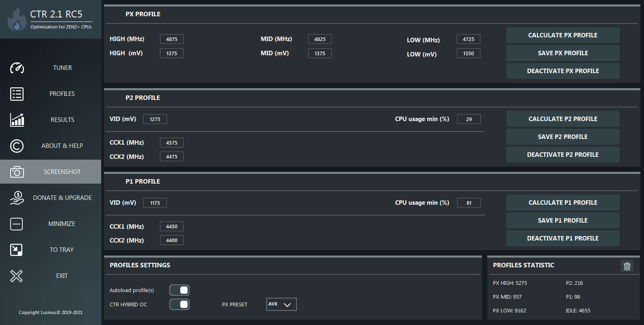Edit P2 CCX1 (MHz) field 4575
This screenshot has width=644, height=325.
point(172,143)
